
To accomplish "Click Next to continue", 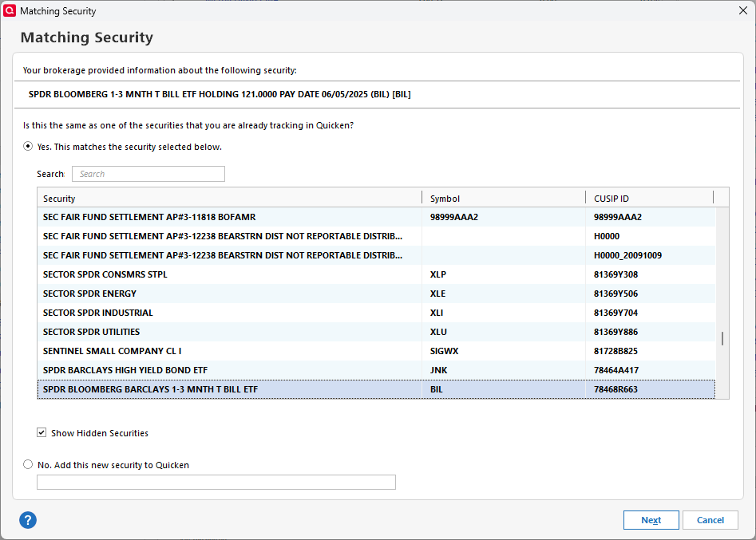I will click(x=651, y=520).
